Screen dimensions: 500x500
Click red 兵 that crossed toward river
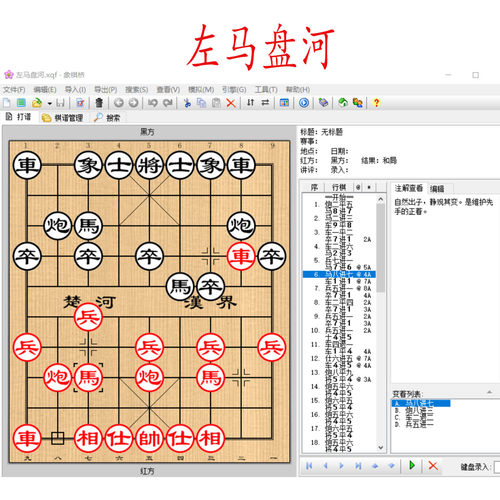pos(88,317)
